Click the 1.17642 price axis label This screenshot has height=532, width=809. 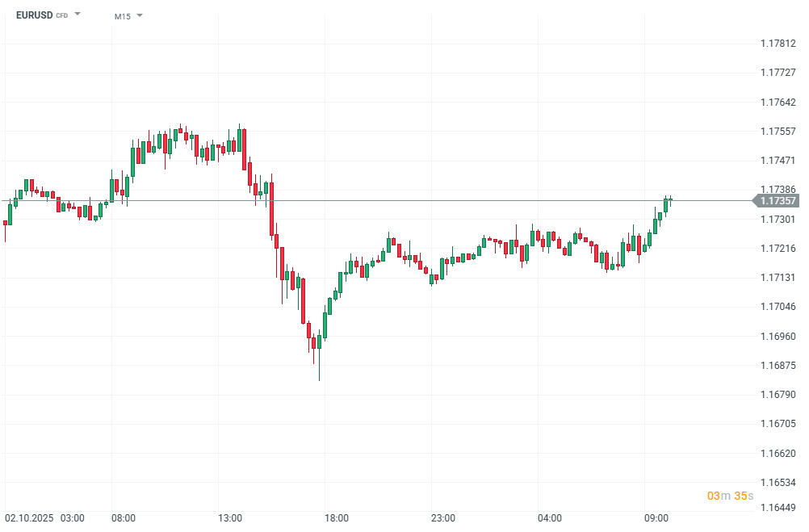778,103
